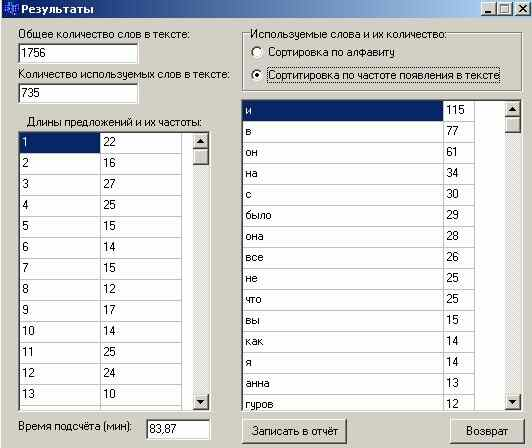This screenshot has width=532, height=448.
Task: Click the calculation time field 83,87
Action: click(178, 429)
